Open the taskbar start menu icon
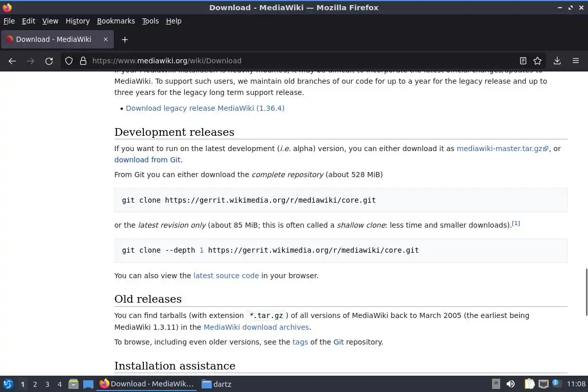Image resolution: width=588 pixels, height=392 pixels. coord(8,384)
